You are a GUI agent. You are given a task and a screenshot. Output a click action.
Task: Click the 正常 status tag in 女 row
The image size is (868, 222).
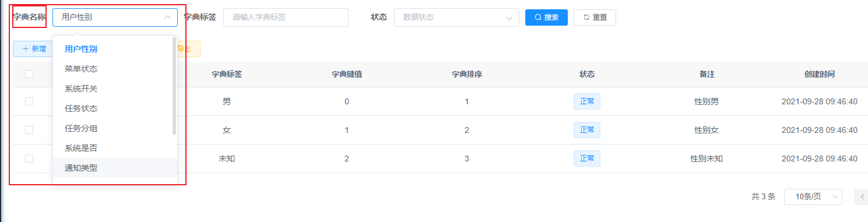[x=587, y=130]
